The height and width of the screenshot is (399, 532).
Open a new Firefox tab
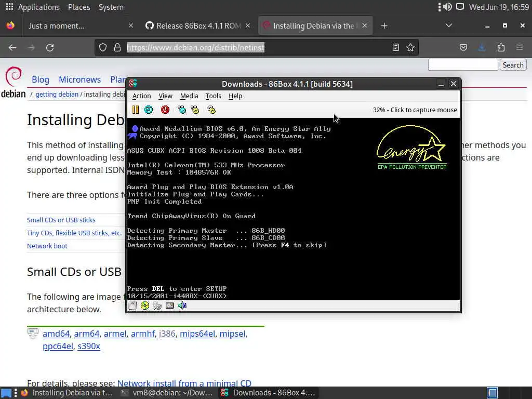(384, 26)
